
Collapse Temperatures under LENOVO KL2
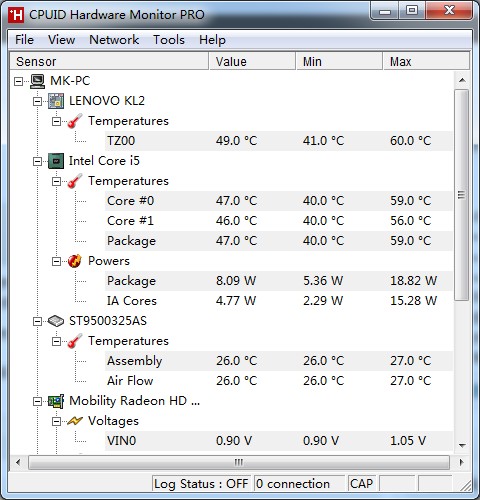[x=56, y=121]
